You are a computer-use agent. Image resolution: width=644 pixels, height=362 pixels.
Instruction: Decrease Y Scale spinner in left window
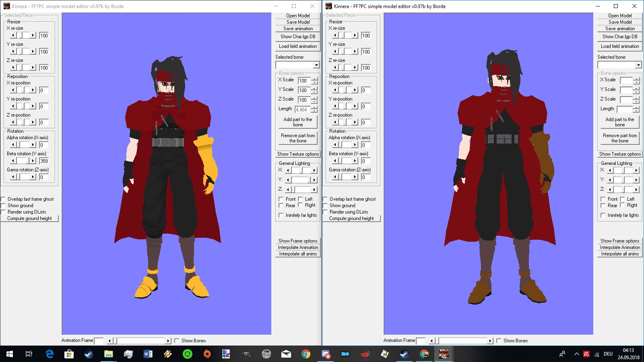[x=314, y=92]
